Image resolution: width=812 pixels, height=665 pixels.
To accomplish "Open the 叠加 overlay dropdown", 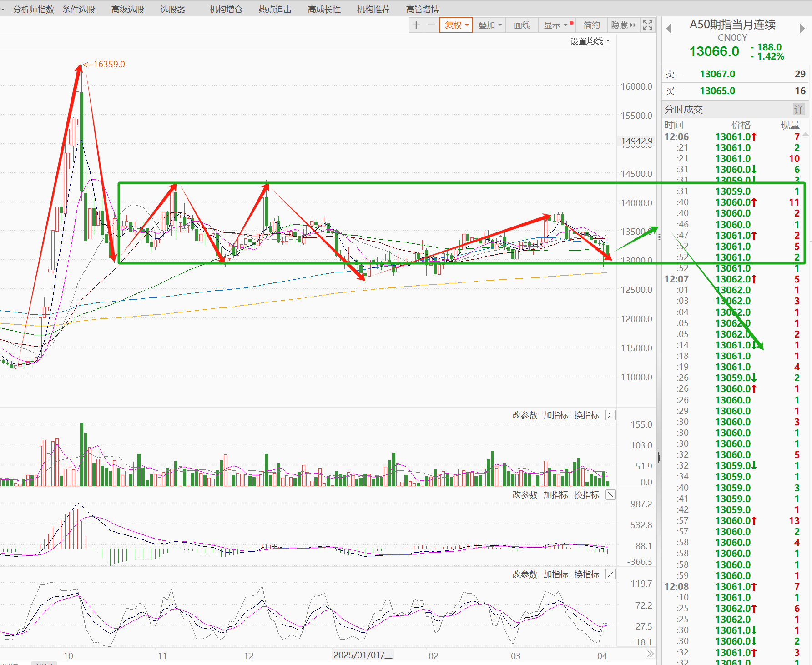I will tap(489, 25).
